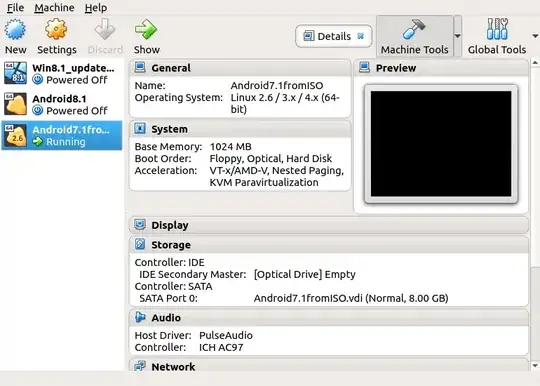The height and width of the screenshot is (386, 540).
Task: Click the Name value Android7.1fromISO
Action: [x=277, y=85]
